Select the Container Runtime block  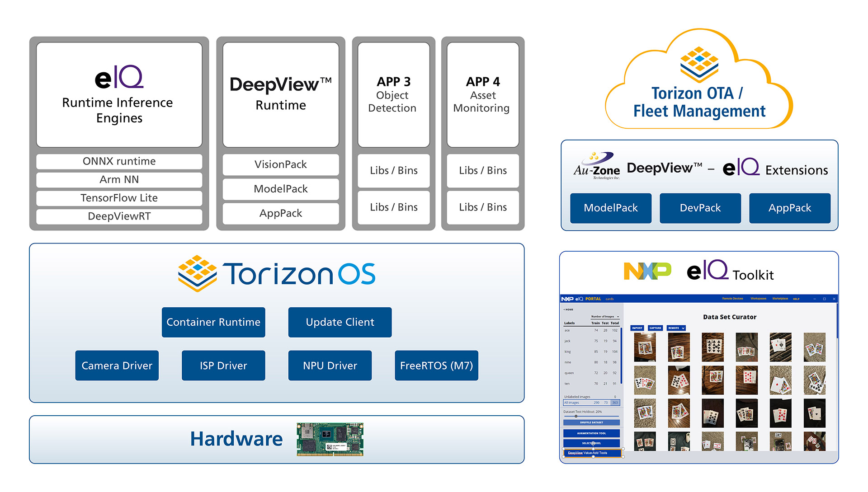pyautogui.click(x=213, y=322)
